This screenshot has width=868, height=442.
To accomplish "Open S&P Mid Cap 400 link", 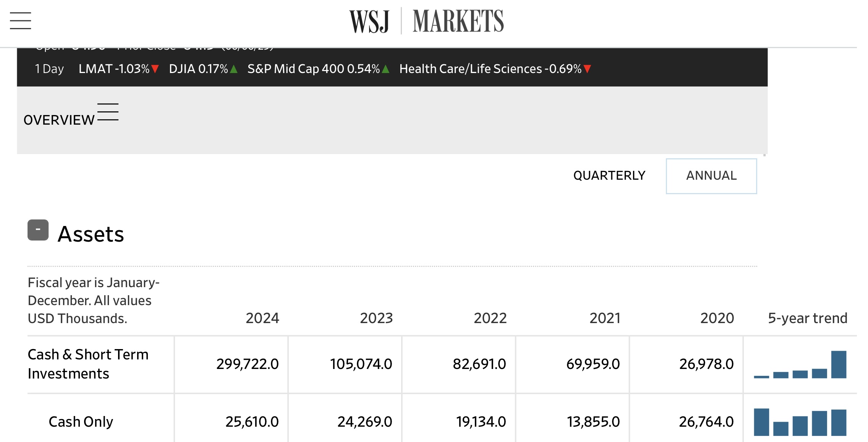I will (313, 69).
